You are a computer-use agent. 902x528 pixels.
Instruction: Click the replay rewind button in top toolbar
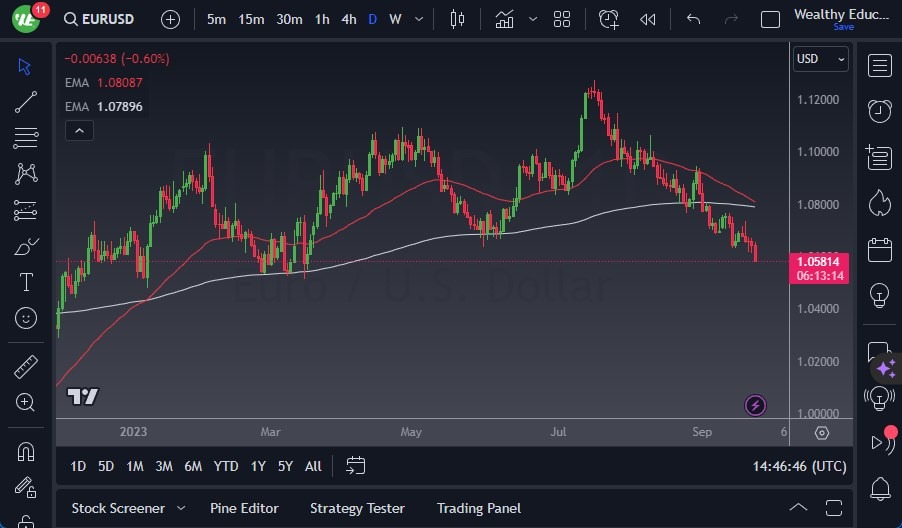point(648,19)
